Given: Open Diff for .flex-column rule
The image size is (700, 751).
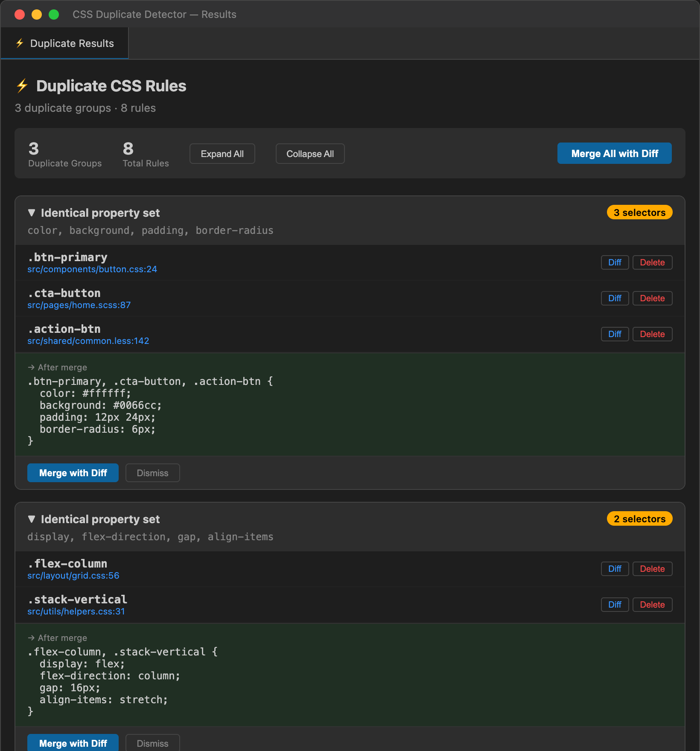Looking at the screenshot, I should 615,569.
